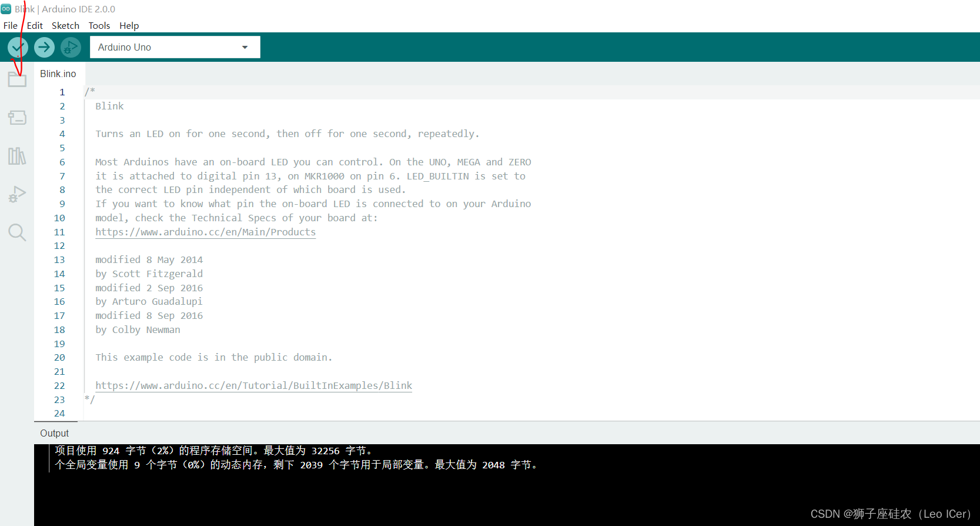
Task: Click the Upload arrow button
Action: coord(44,47)
